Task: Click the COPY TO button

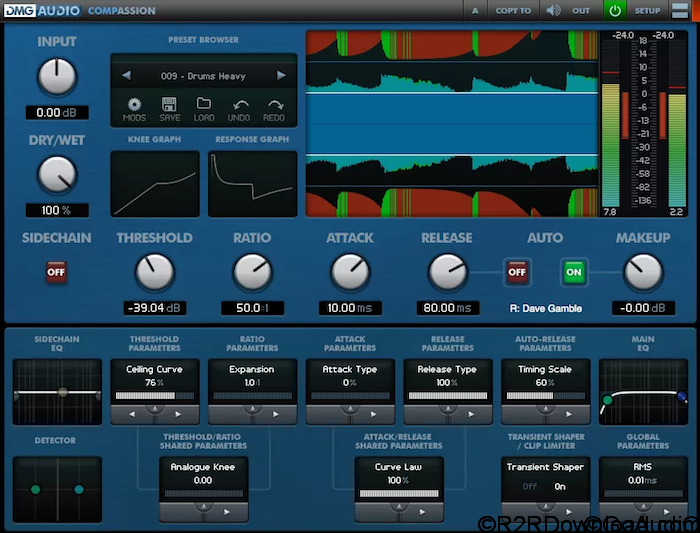Action: [513, 10]
